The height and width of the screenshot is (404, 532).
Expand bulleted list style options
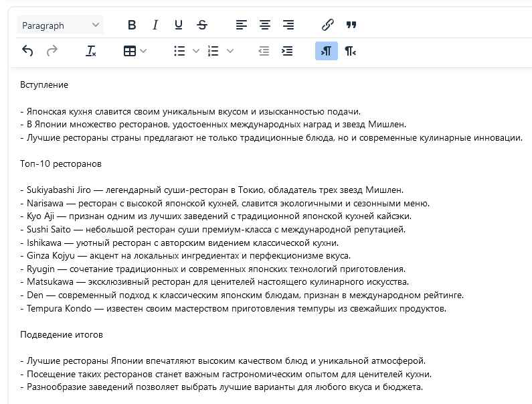(x=196, y=51)
